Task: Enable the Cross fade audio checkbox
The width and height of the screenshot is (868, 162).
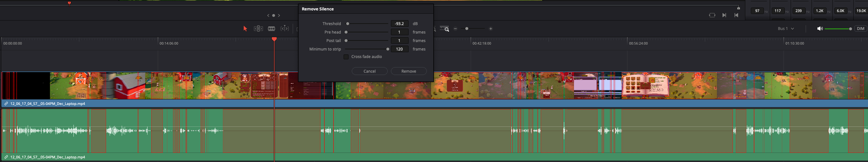Action: click(x=346, y=57)
